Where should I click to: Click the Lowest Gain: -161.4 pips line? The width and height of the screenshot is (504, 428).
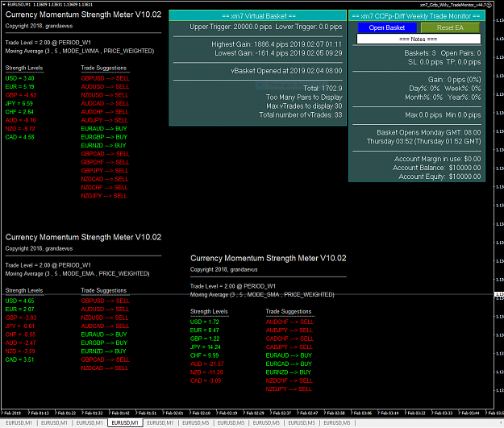coord(278,53)
